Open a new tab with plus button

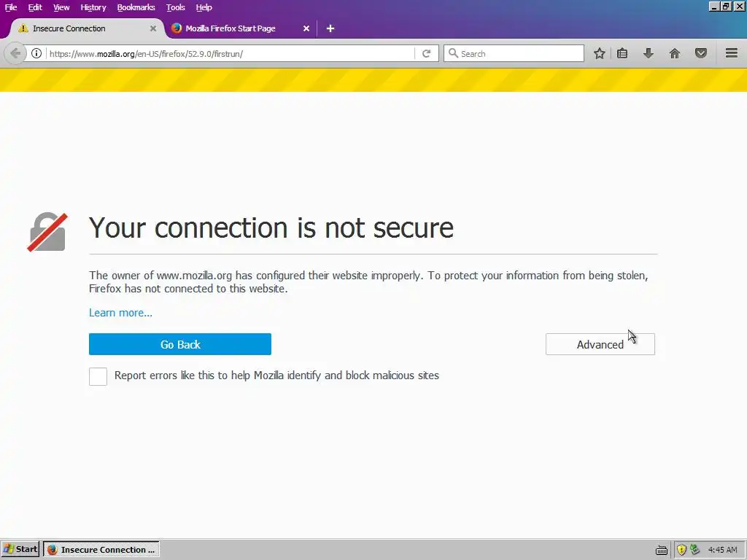[330, 28]
